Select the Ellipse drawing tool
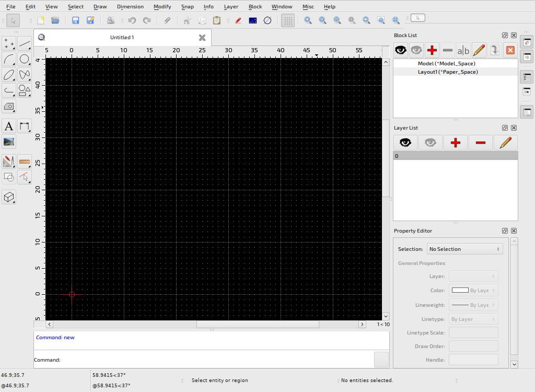The image size is (535, 392). click(9, 75)
